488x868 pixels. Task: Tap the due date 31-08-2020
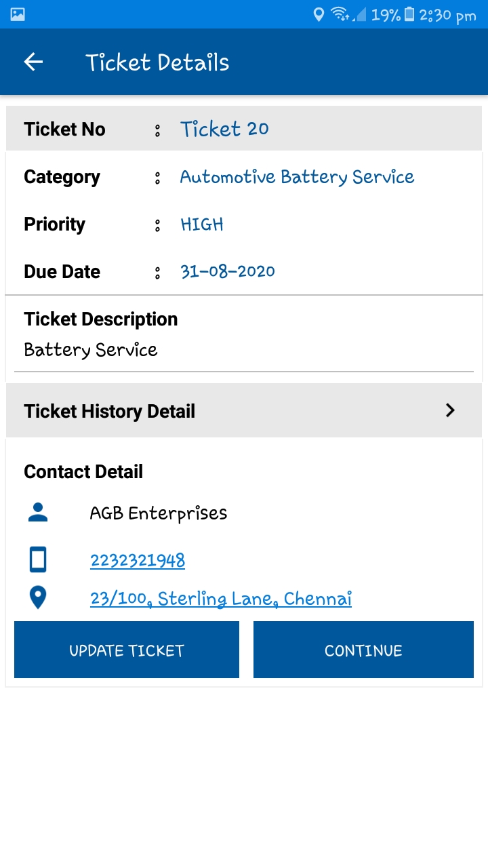[228, 272]
